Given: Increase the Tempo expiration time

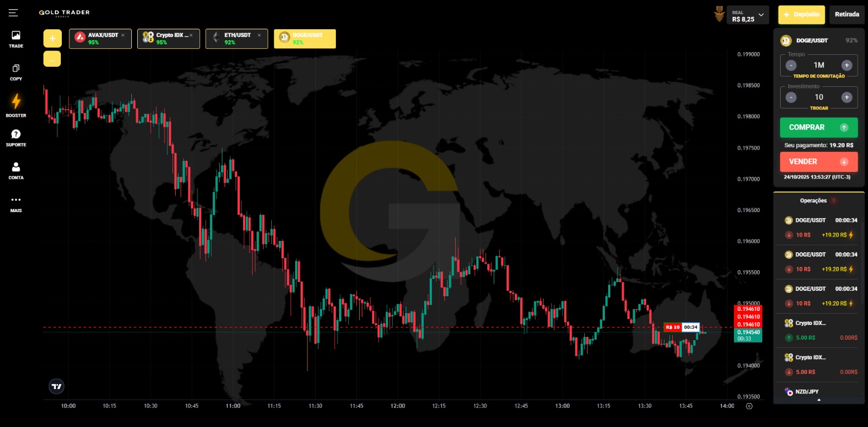Looking at the screenshot, I should point(846,66).
